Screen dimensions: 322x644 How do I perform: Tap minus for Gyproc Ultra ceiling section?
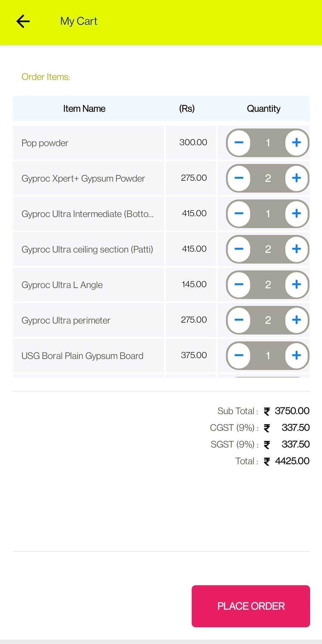pyautogui.click(x=239, y=249)
